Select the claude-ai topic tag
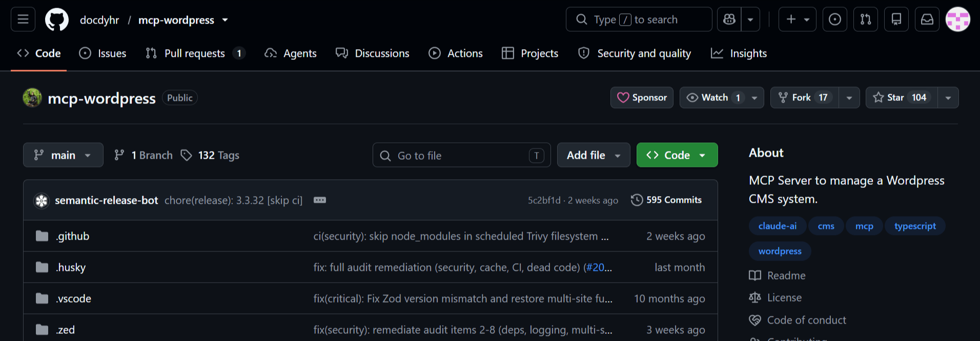 [x=778, y=226]
